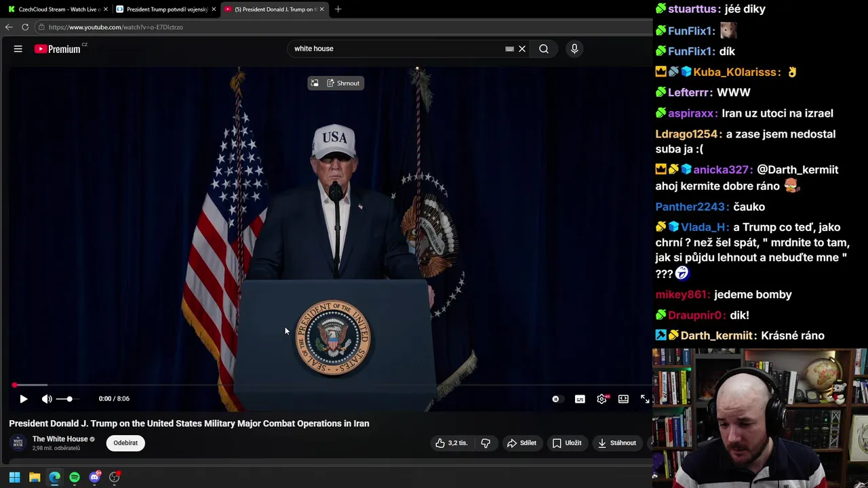This screenshot has height=488, width=868.
Task: Clear the 'white house' search text
Action: point(522,49)
